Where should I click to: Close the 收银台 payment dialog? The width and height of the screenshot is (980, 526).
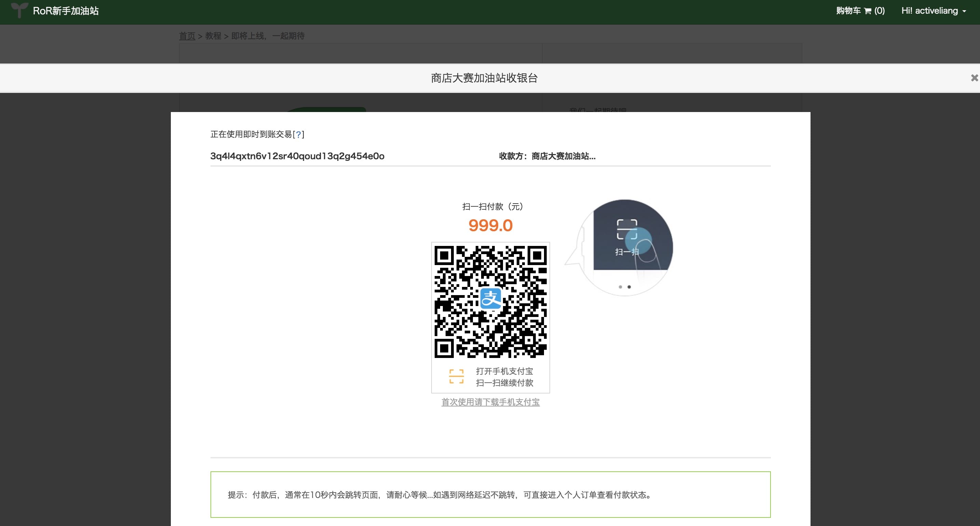[x=974, y=78]
